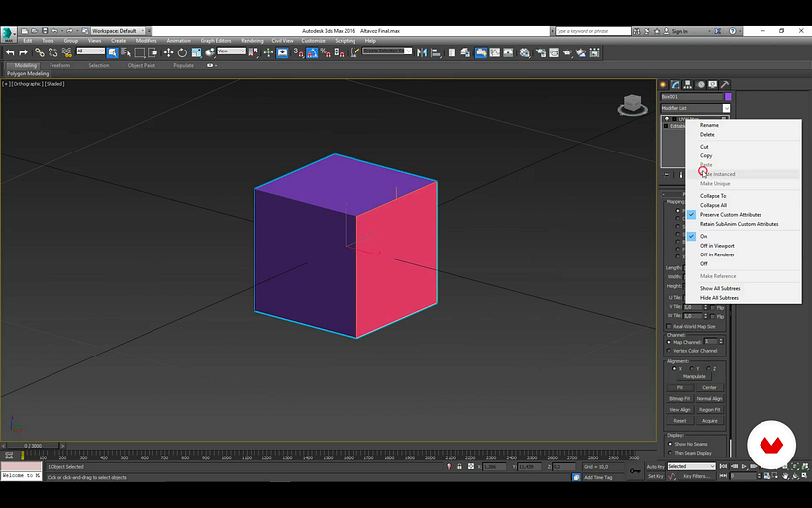Open the key mode Selected dropdown
This screenshot has width=812, height=508.
coord(691,466)
